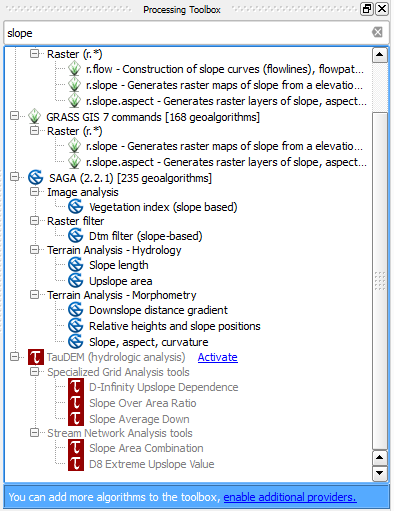Collapse the Image analysis group

pyautogui.click(x=35, y=192)
